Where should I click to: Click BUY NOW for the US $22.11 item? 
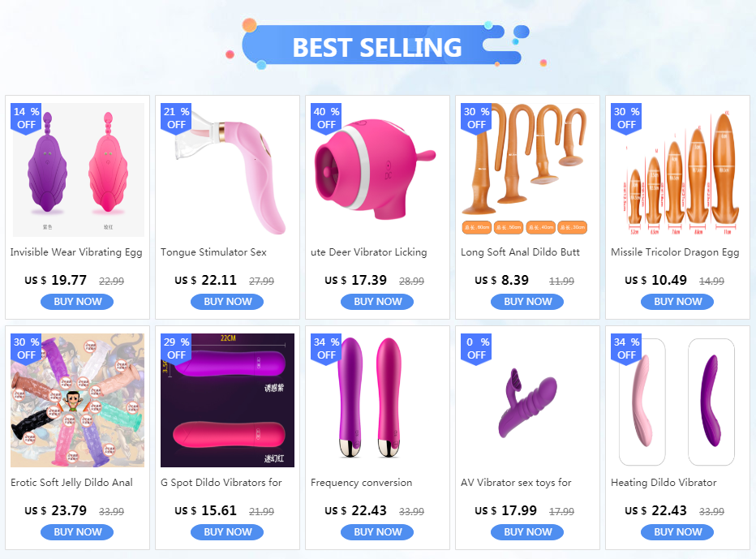227,302
